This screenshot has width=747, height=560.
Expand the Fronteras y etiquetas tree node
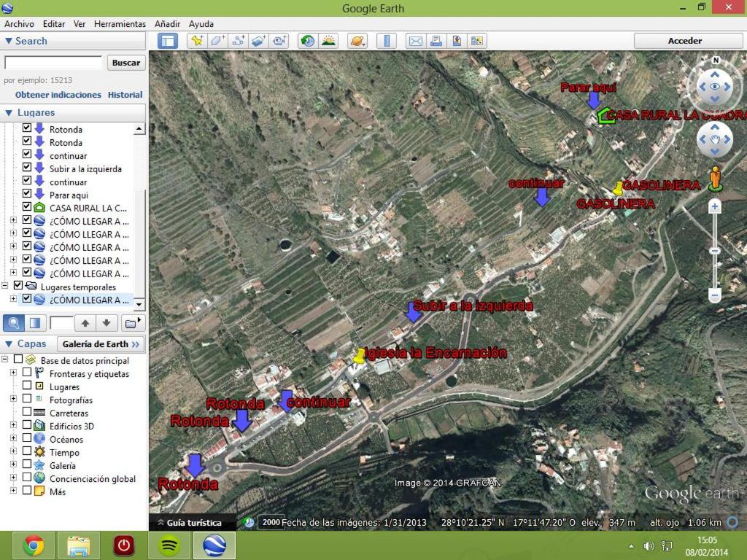(13, 373)
